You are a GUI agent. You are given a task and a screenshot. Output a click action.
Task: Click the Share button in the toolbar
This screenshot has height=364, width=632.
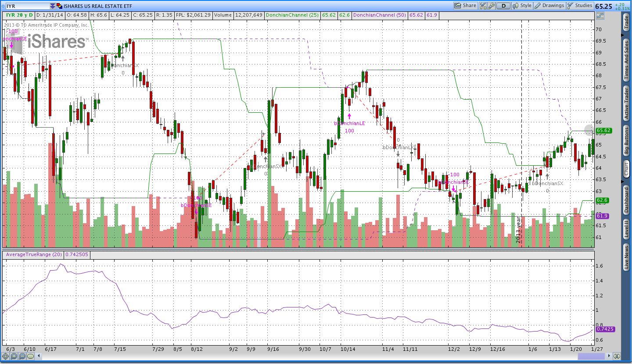click(x=466, y=6)
